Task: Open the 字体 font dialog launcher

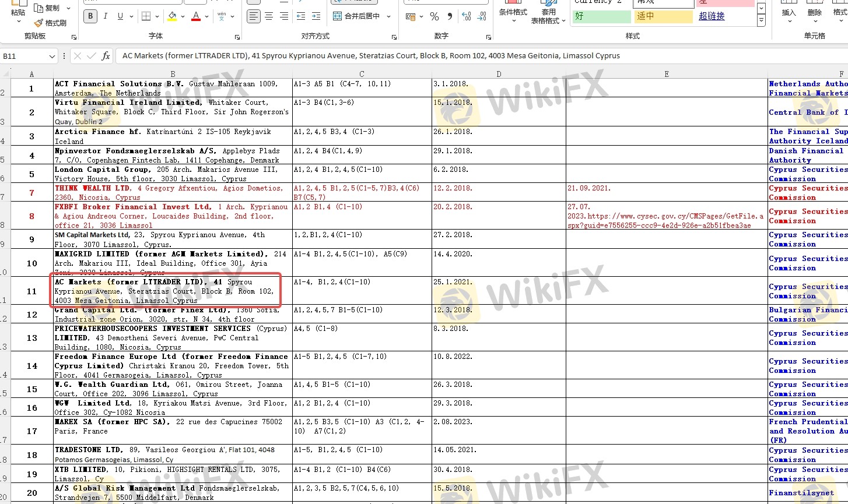Action: [x=237, y=37]
